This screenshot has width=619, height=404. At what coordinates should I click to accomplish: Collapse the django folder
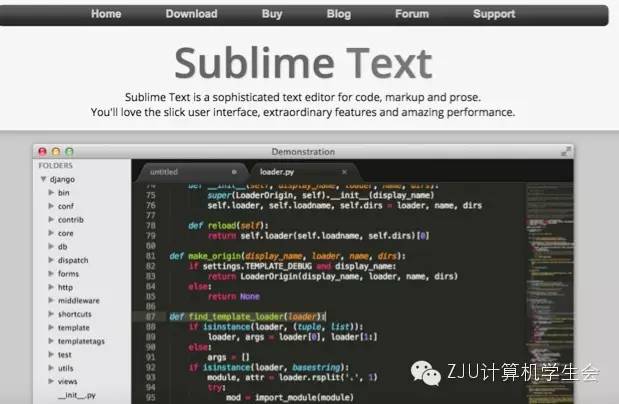tap(43, 179)
